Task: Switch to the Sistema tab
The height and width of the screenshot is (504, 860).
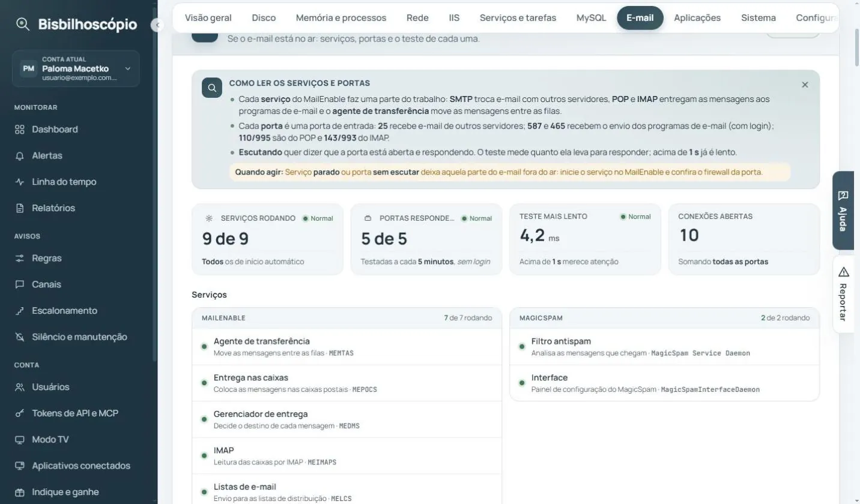Action: [759, 18]
